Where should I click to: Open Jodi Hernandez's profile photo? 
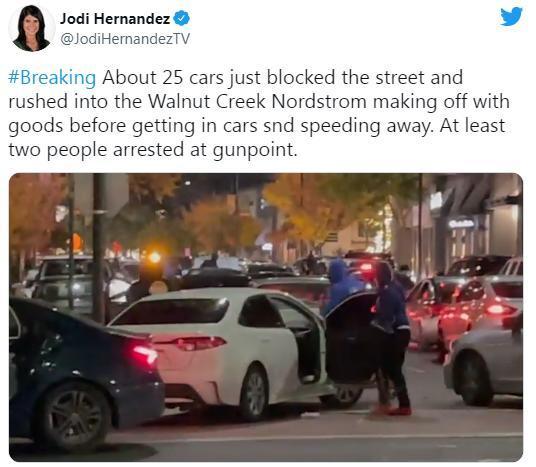(x=31, y=28)
